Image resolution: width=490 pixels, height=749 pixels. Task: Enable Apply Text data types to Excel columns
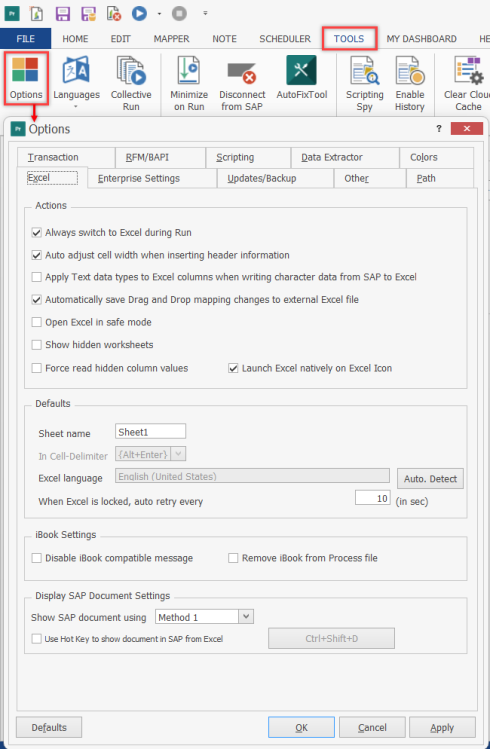(36, 277)
